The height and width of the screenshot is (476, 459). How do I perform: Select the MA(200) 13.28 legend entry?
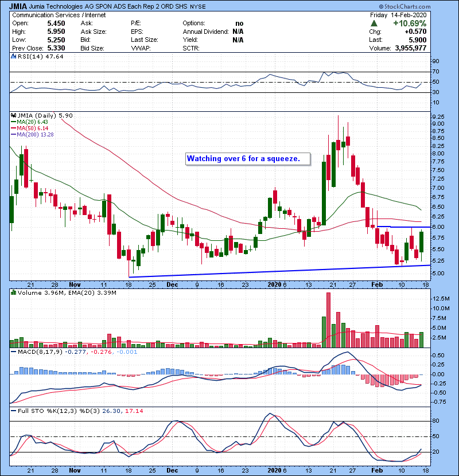point(32,134)
